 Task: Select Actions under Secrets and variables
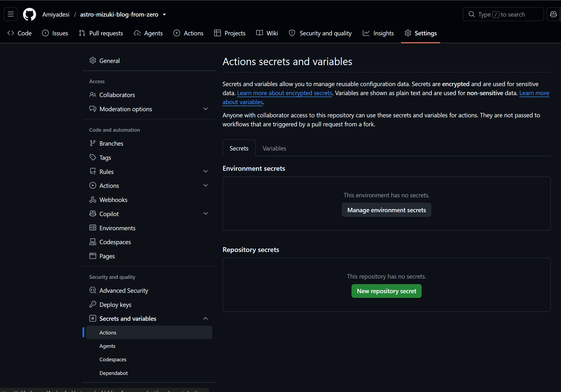click(x=149, y=332)
